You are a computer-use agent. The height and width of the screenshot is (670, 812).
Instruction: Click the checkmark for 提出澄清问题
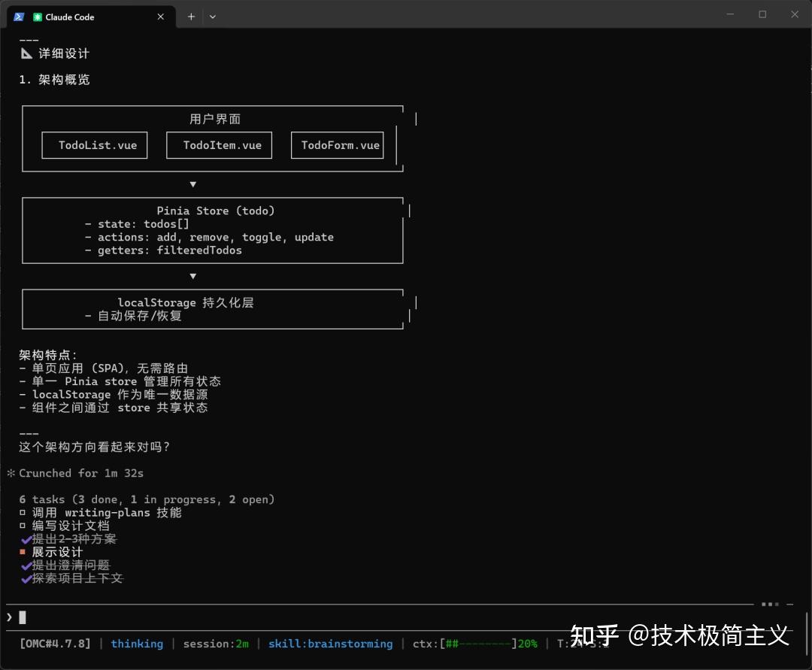(x=26, y=566)
